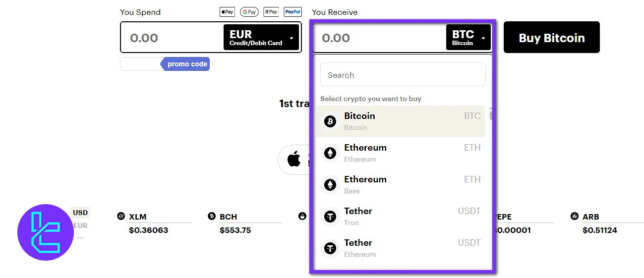The width and height of the screenshot is (644, 278).
Task: Click the promo code button
Action: click(187, 64)
